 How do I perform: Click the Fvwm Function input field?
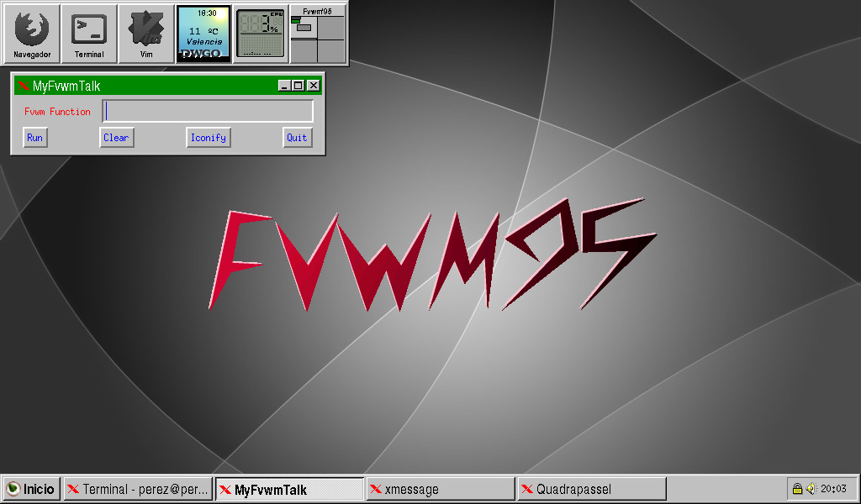point(209,112)
